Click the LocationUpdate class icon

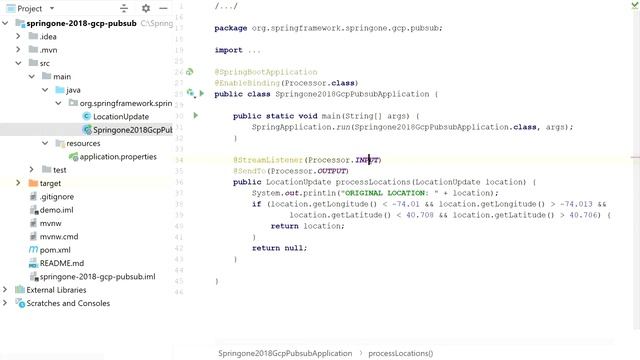[x=87, y=116]
